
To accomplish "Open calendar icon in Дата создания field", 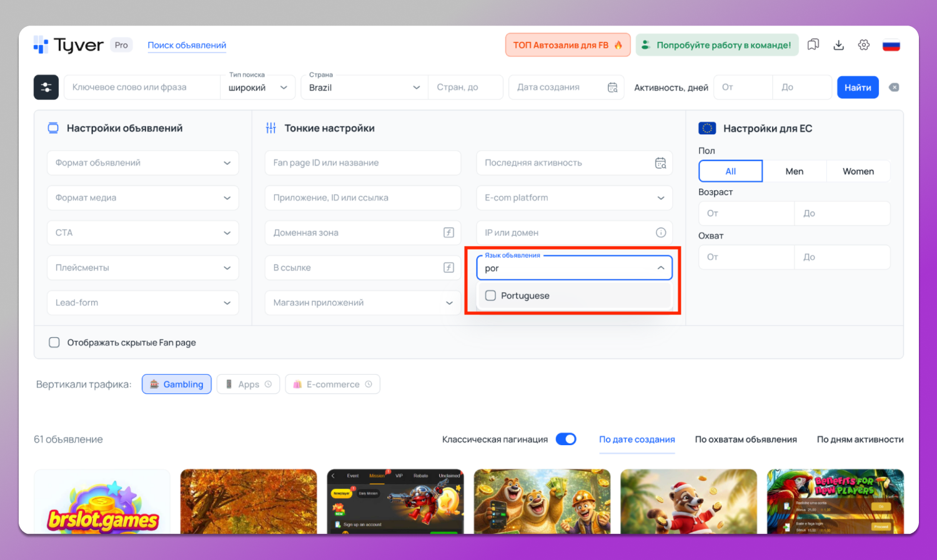I will (612, 87).
